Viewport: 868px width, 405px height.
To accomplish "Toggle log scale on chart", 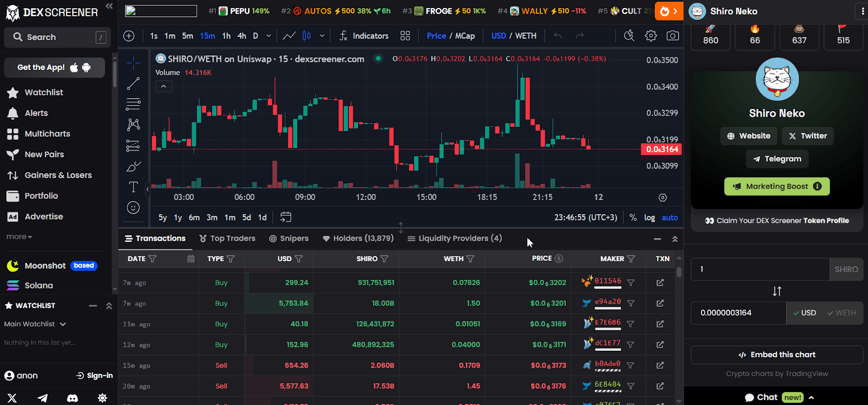I will (649, 217).
